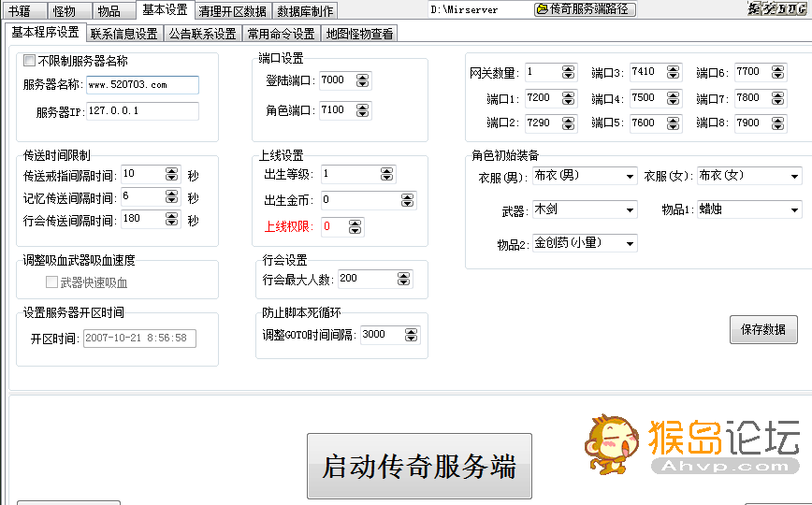Go to the 地图怪物查看 tab
Viewport: 812px width, 505px height.
click(x=359, y=34)
